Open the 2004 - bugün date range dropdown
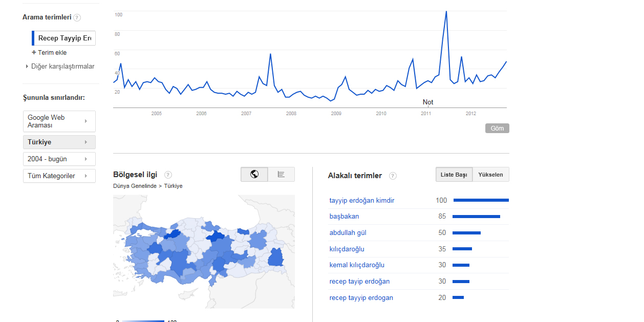The height and width of the screenshot is (322, 644). [x=59, y=159]
